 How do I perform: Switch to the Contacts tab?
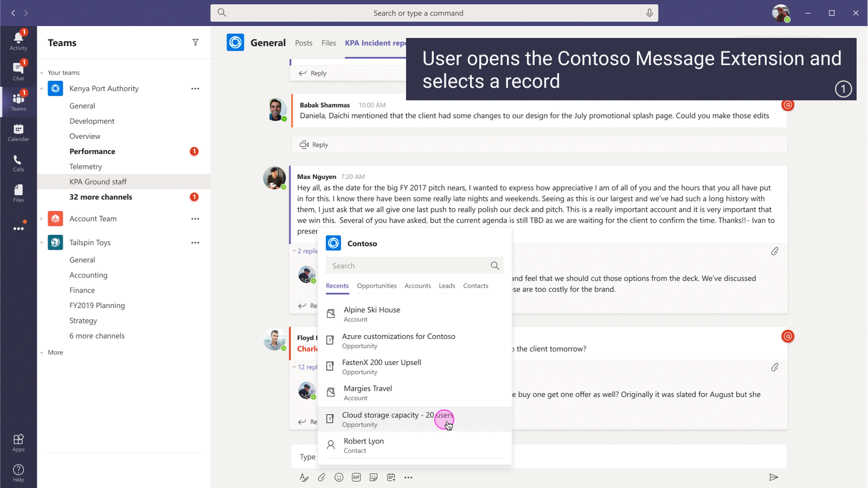point(476,286)
